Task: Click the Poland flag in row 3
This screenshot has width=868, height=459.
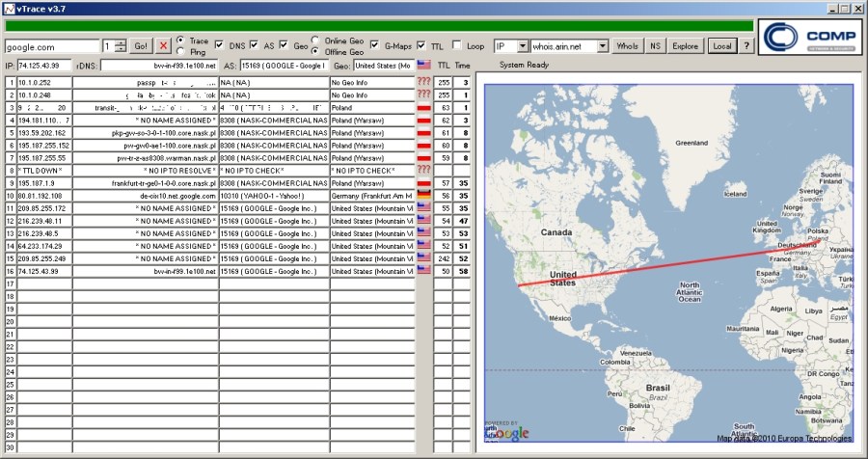Action: [424, 107]
